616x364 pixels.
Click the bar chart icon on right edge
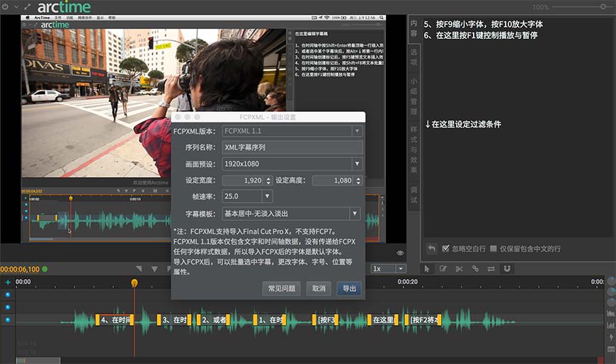click(611, 325)
